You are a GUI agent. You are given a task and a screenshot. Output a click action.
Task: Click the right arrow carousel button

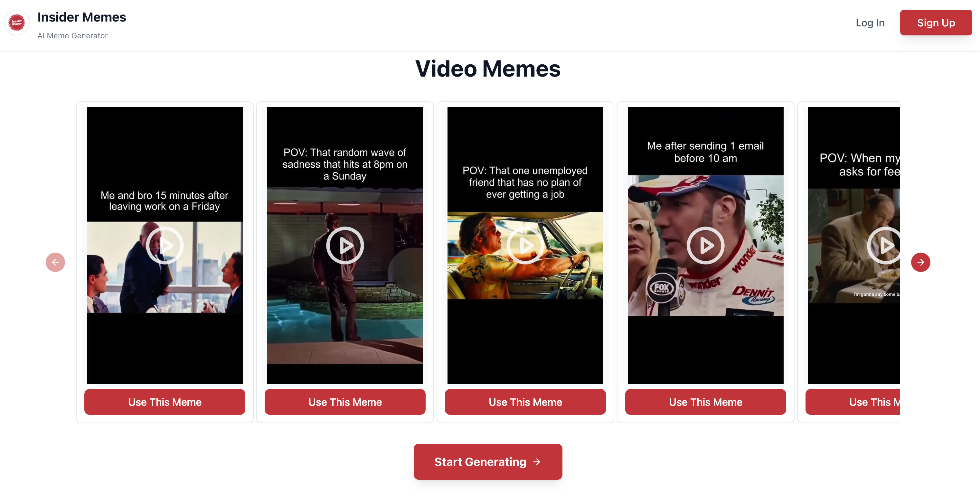[920, 262]
